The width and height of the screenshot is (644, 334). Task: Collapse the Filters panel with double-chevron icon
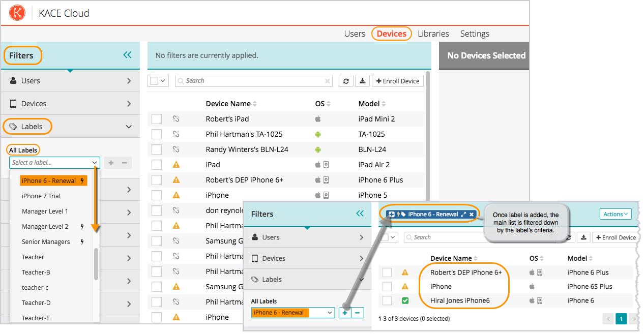[127, 55]
